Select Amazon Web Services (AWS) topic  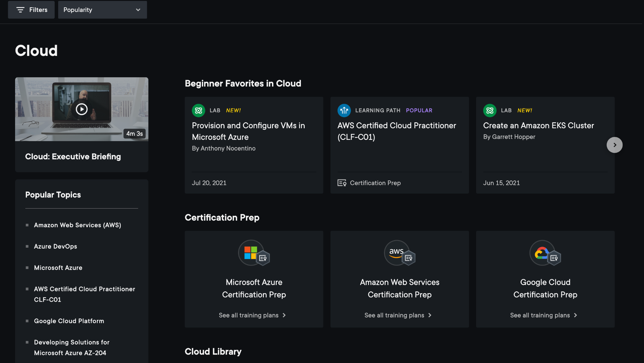point(77,225)
